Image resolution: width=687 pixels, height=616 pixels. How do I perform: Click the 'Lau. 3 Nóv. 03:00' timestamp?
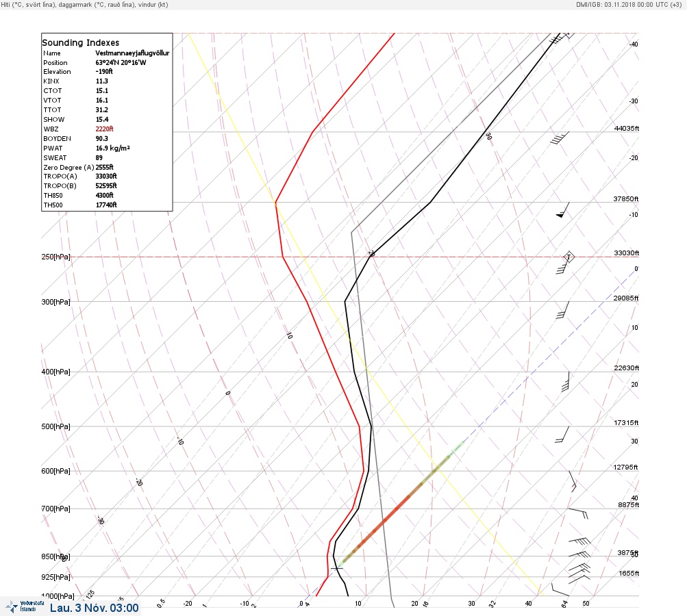pos(95,608)
